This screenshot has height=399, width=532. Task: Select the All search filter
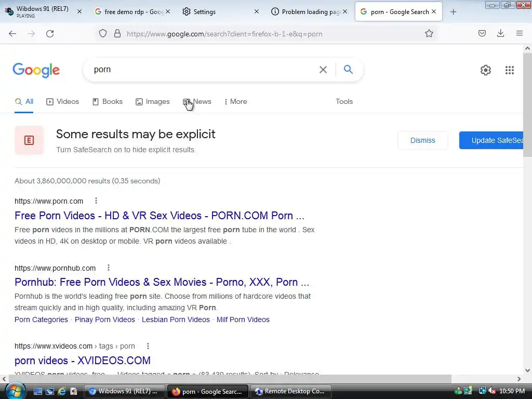click(x=24, y=101)
